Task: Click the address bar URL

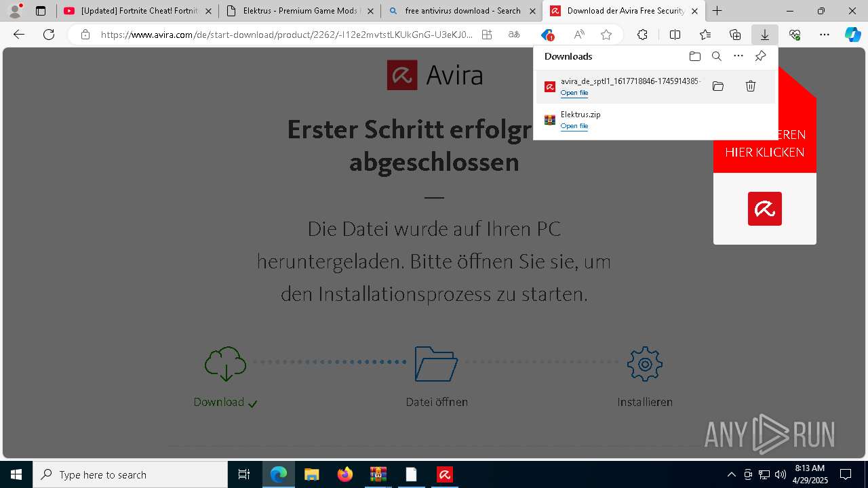Action: pyautogui.click(x=286, y=35)
